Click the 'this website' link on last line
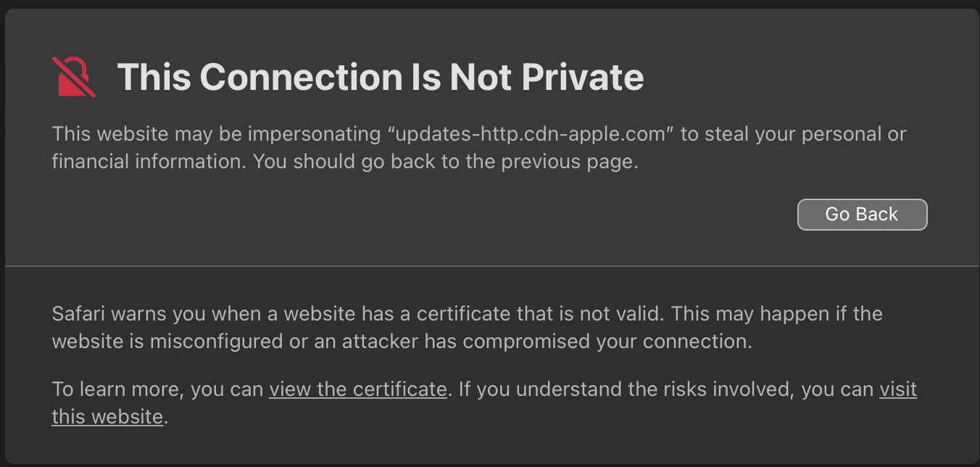The width and height of the screenshot is (980, 467). tap(107, 417)
